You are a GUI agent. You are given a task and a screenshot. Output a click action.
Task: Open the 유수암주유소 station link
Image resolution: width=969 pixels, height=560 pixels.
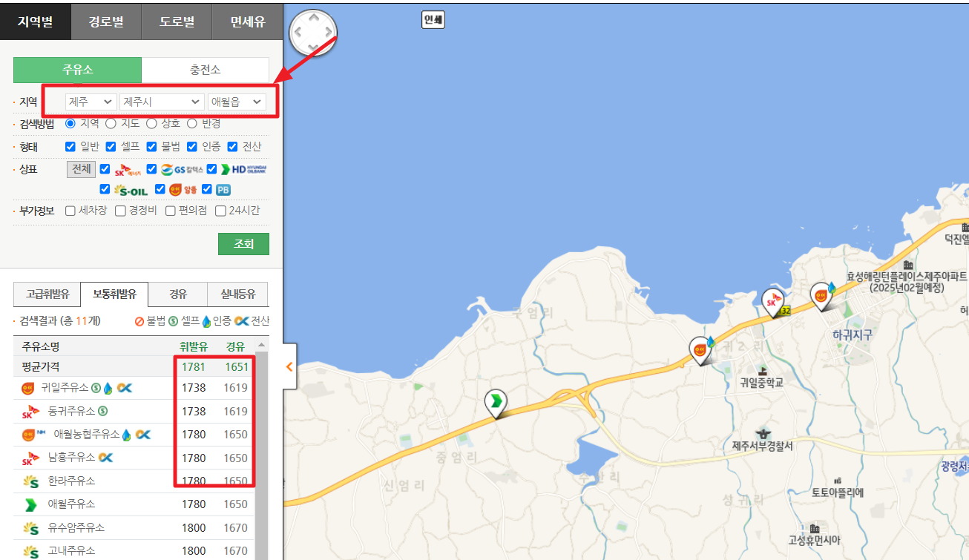click(76, 527)
